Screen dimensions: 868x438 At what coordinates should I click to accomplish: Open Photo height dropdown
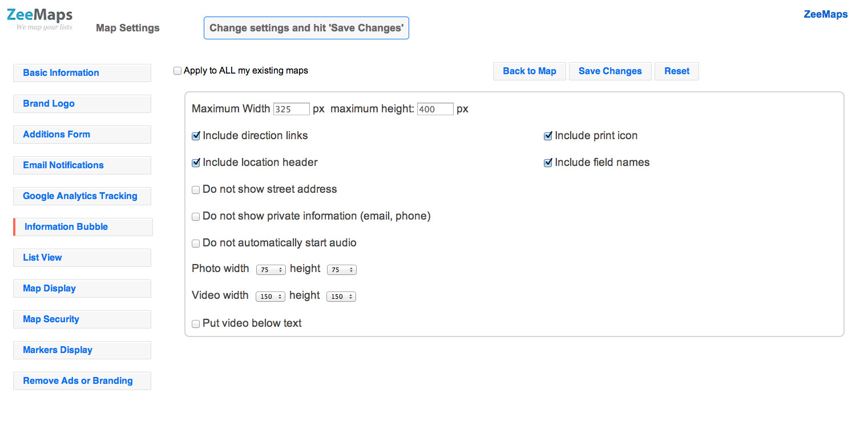341,270
